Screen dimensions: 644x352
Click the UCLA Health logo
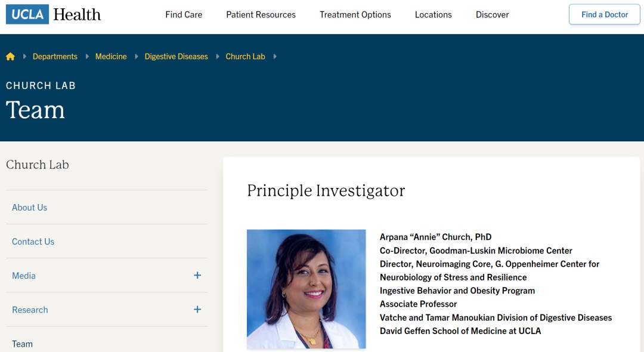(54, 14)
